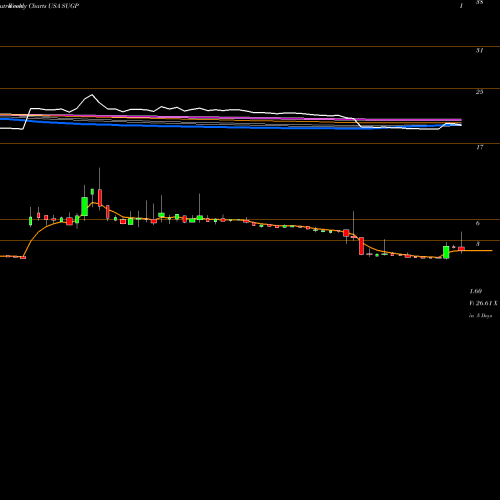Select the red candle with the highest upper wick

[x=100, y=198]
